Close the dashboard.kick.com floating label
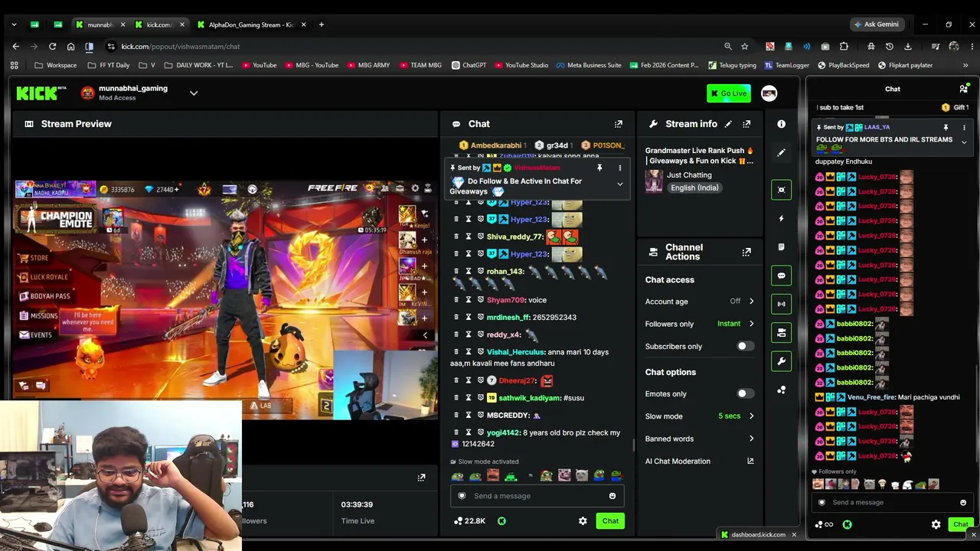This screenshot has width=980, height=551. tap(794, 535)
